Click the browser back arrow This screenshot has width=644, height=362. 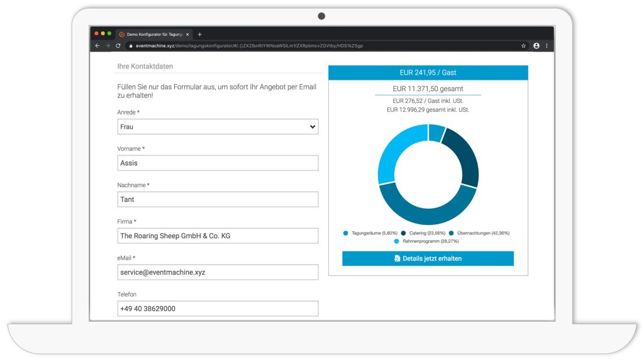coord(97,46)
